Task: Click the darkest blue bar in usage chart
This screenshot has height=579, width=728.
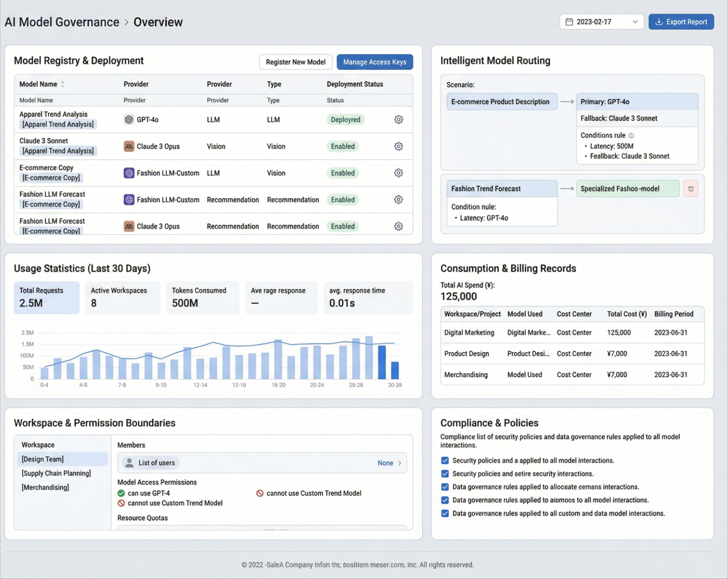Action: click(382, 362)
